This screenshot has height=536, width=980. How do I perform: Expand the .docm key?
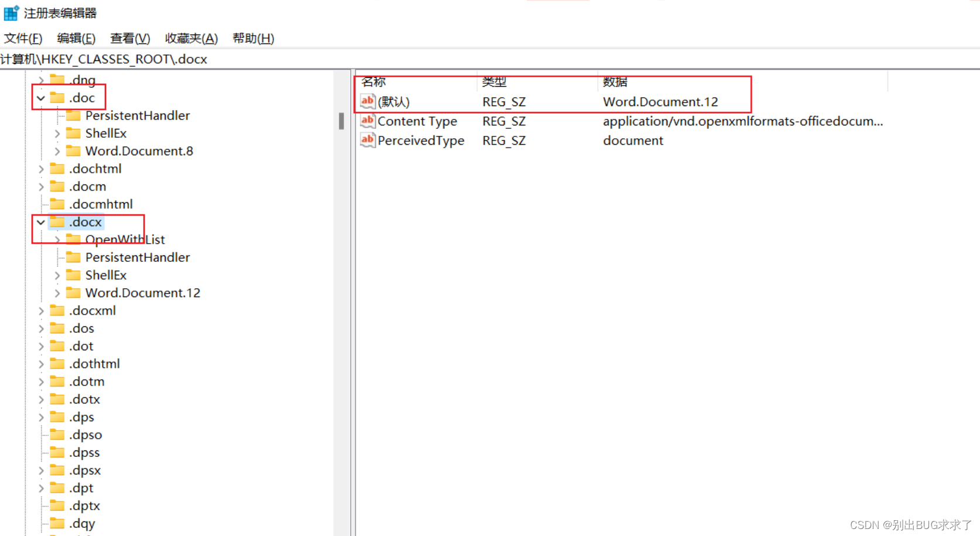click(x=41, y=186)
